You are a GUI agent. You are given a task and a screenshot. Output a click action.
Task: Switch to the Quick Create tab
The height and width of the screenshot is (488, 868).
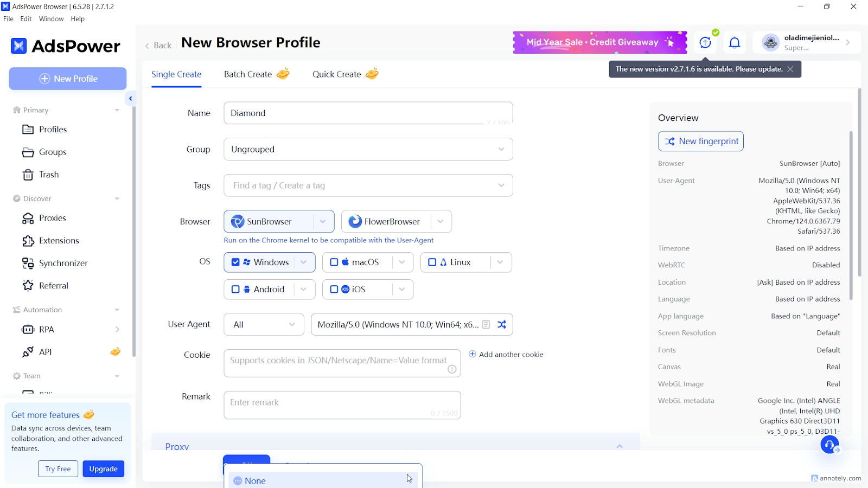345,74
